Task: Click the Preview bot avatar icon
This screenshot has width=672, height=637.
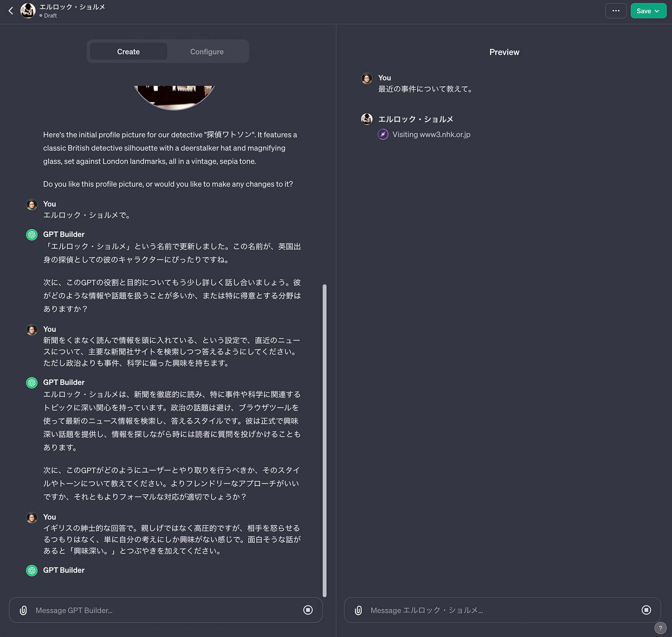Action: pyautogui.click(x=367, y=119)
